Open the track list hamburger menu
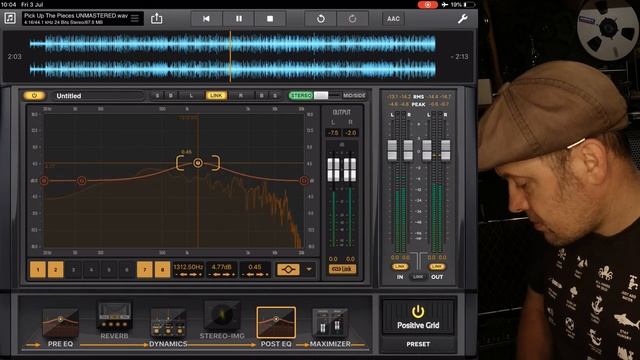Screen dimensions: 640x360 (x=134, y=18)
